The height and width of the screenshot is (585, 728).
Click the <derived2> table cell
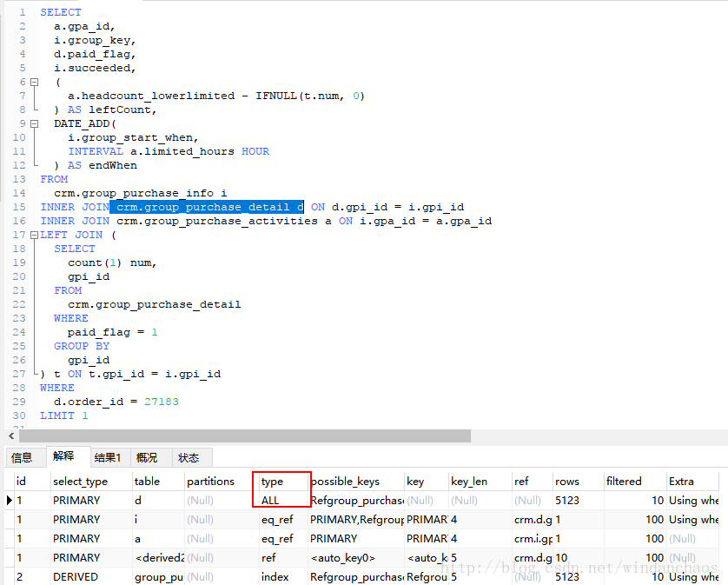(157, 557)
